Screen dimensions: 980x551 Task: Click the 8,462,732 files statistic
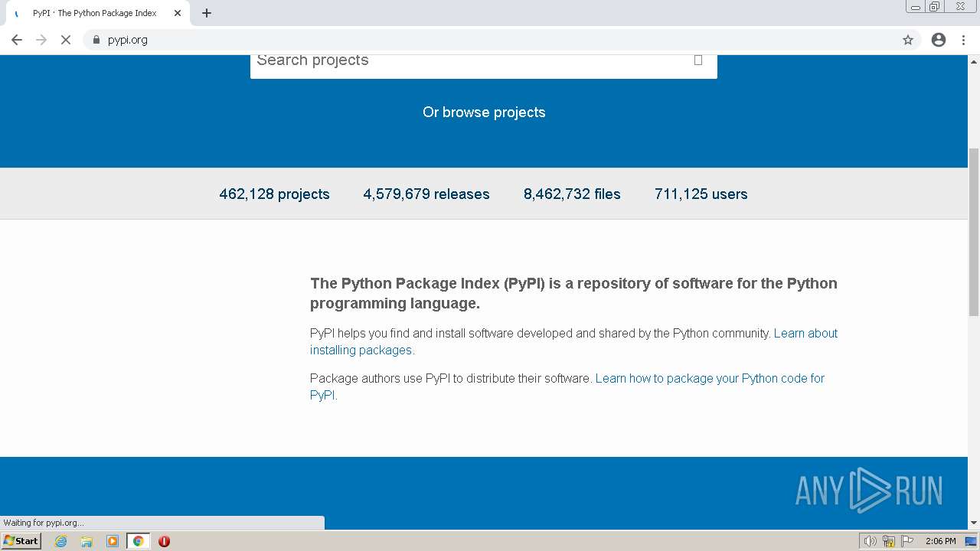pyautogui.click(x=572, y=194)
